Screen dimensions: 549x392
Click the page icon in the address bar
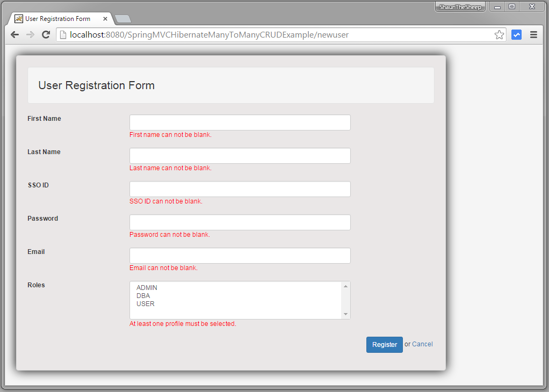(x=63, y=34)
